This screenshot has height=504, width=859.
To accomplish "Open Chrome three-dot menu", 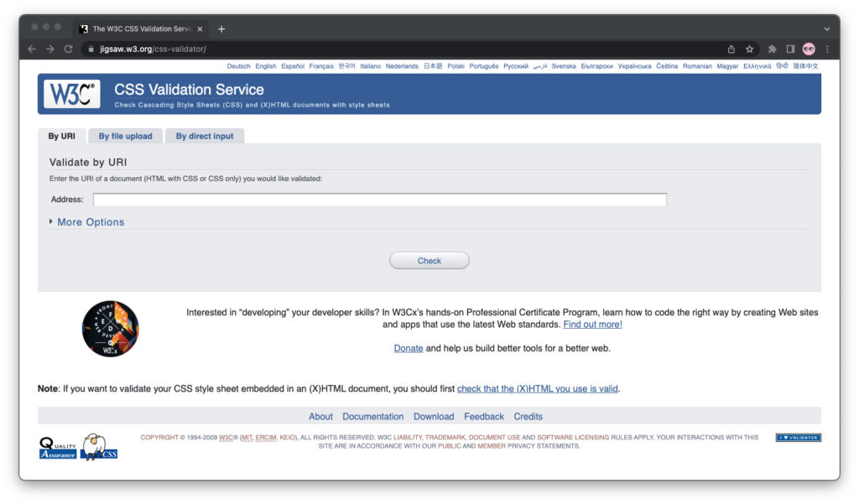I will tap(827, 49).
